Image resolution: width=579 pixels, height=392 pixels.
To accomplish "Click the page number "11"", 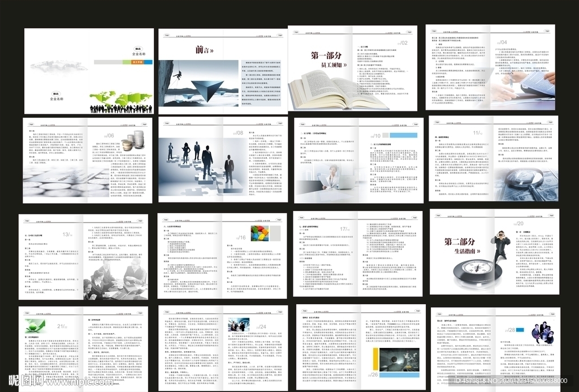I will (x=476, y=132).
